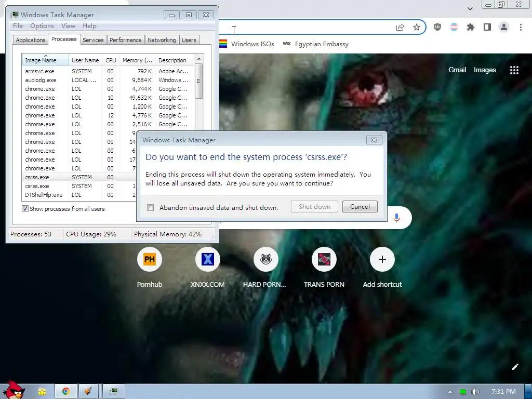The width and height of the screenshot is (532, 399).
Task: Click the green tray monitor icon
Action: (x=463, y=392)
